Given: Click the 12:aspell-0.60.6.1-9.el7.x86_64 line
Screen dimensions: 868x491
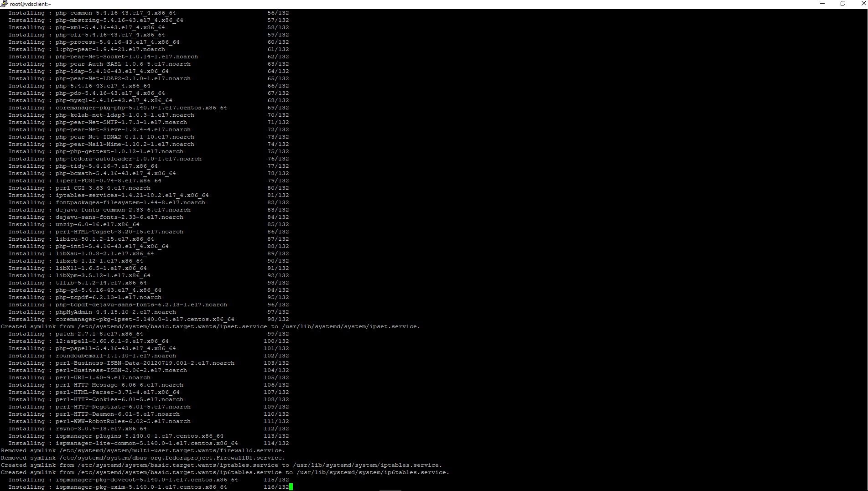Looking at the screenshot, I should pyautogui.click(x=149, y=341).
